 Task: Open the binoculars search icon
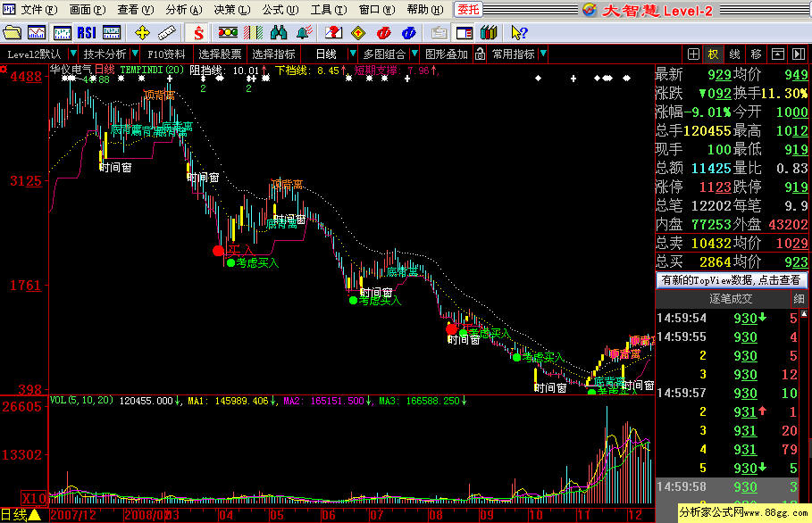click(279, 33)
